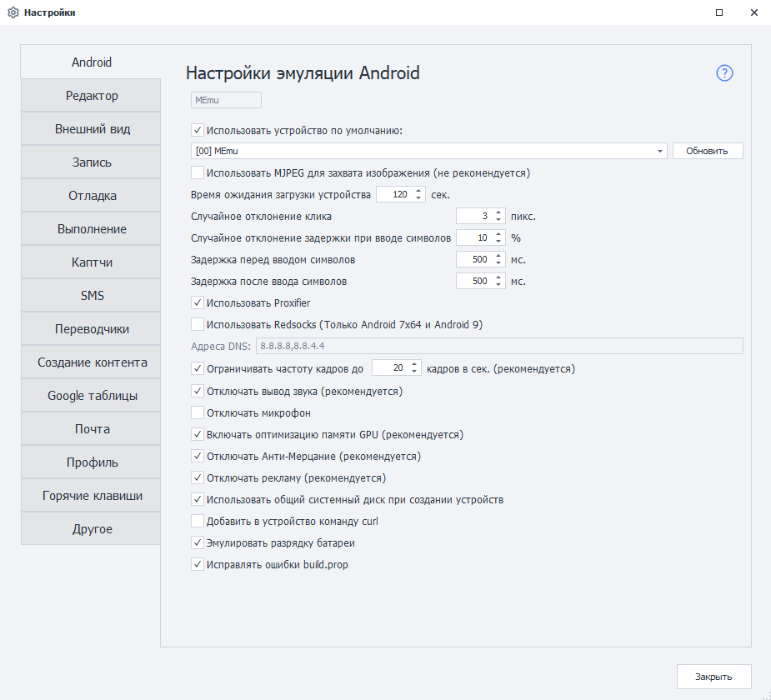This screenshot has height=700, width=771.
Task: Enable the "Использовать Redsocks" checkbox
Action: pyautogui.click(x=197, y=325)
